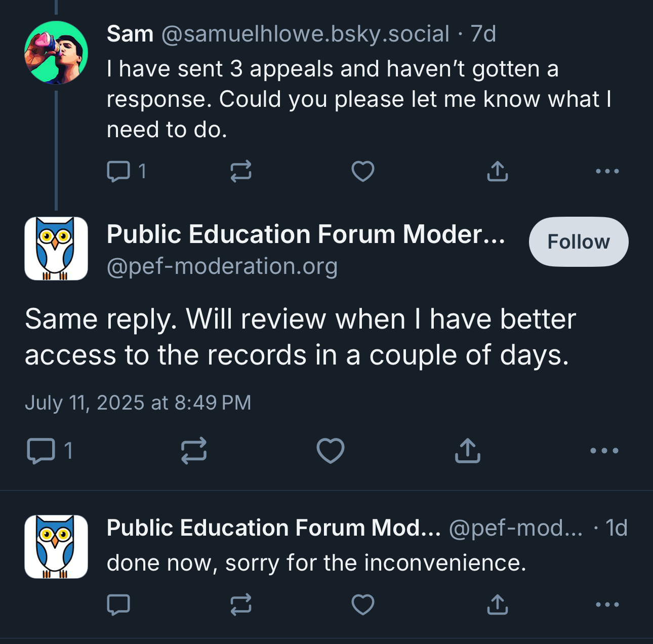The image size is (653, 644).
Task: Open Sam's profile avatar
Action: (56, 52)
